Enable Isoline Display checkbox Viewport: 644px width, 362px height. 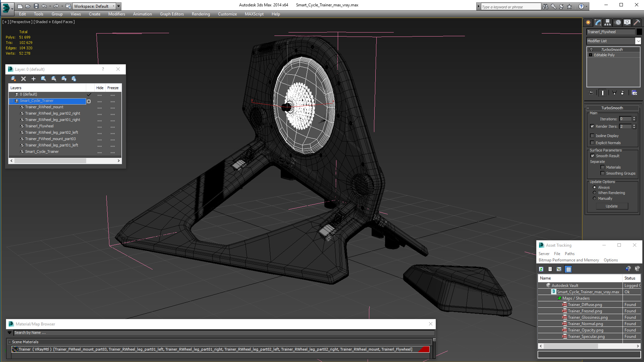coord(592,136)
